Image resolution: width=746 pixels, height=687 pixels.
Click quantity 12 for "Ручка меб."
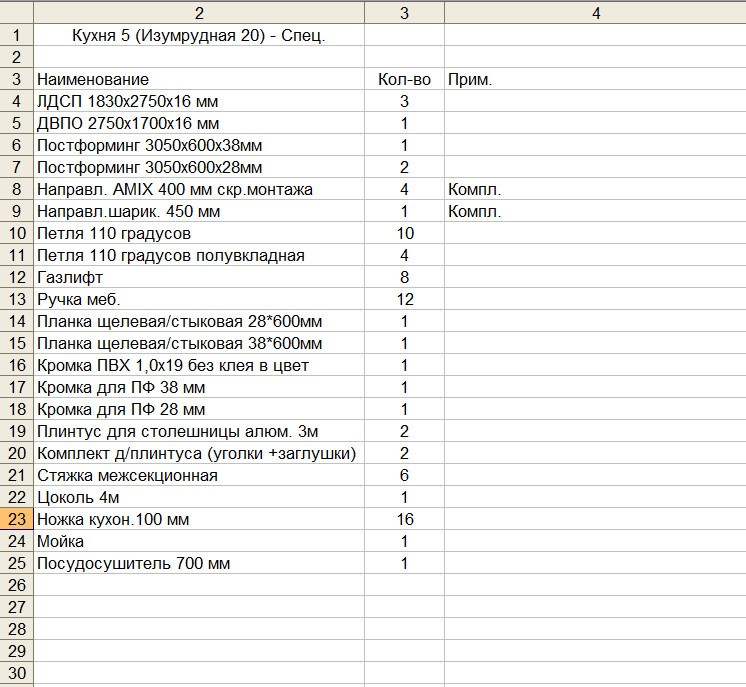pos(404,299)
